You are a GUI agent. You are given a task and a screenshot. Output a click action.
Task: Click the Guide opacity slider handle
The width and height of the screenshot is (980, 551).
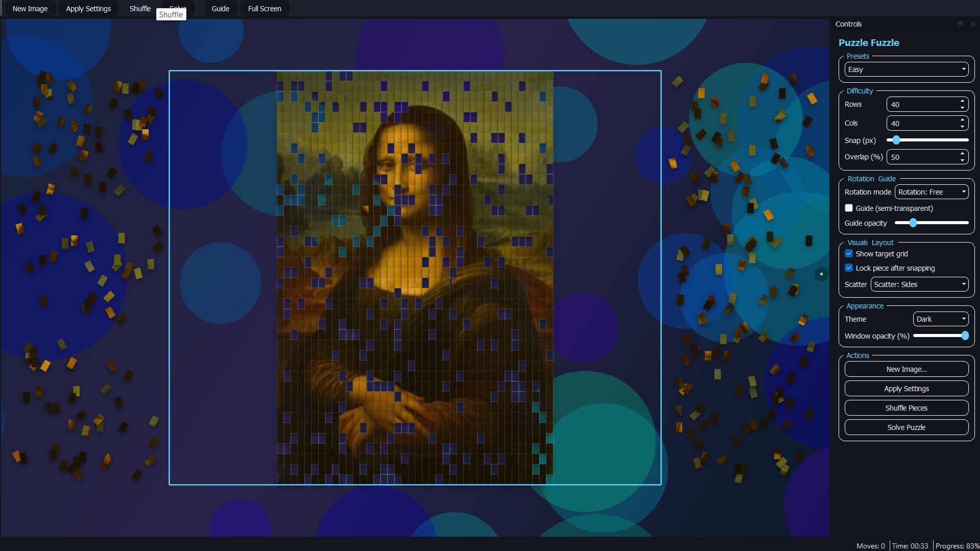tap(913, 223)
